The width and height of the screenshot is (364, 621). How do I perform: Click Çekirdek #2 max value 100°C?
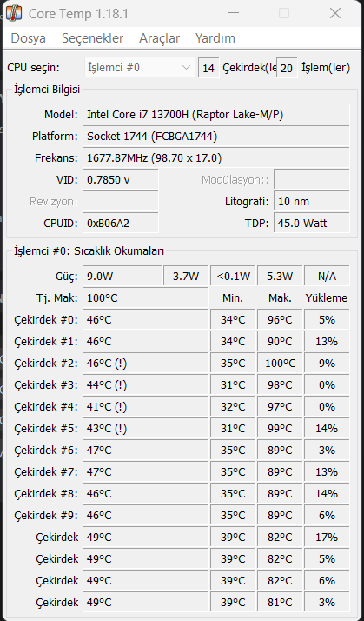280,364
